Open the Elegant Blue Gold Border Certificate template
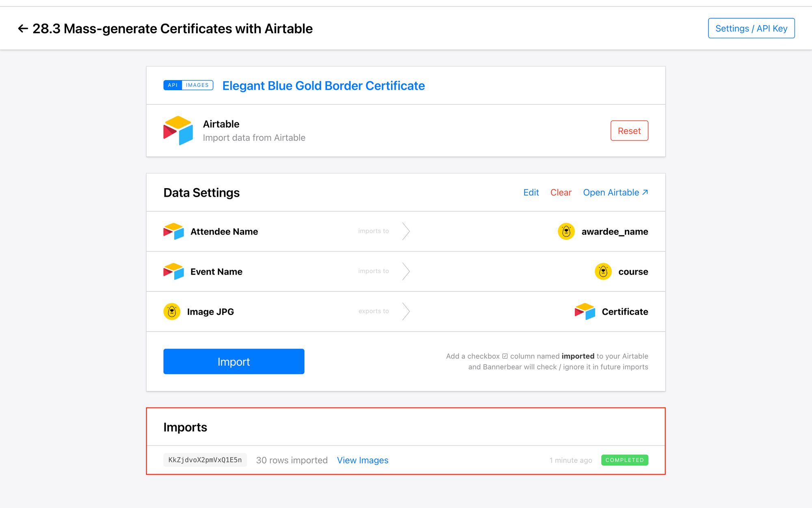Screen dimensions: 812x508 pos(323,86)
